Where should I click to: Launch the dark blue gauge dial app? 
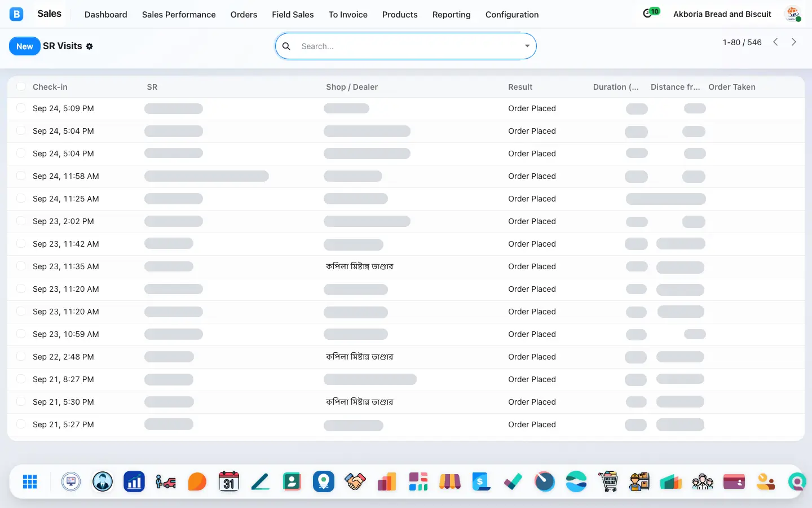point(545,481)
